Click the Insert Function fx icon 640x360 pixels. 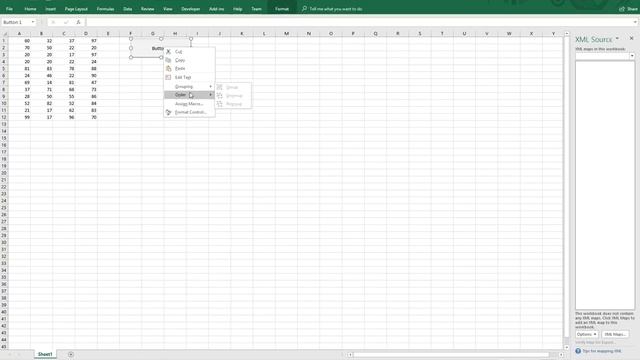78,22
